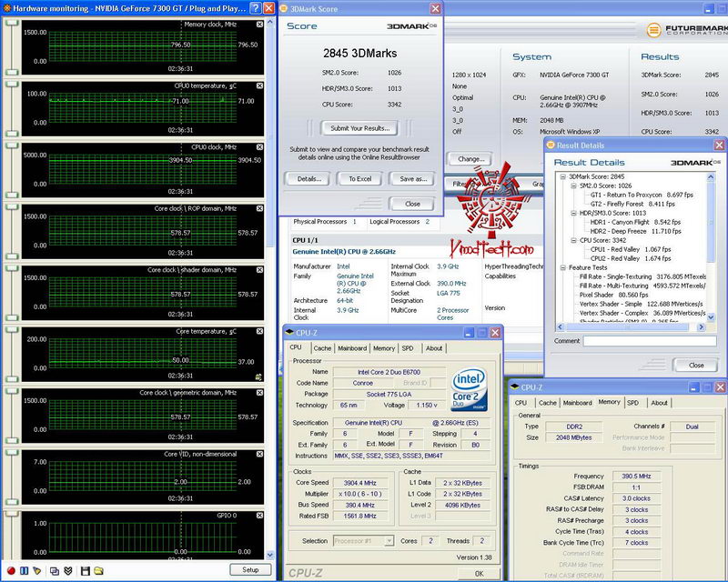Click the vertical slider beside Core temperature graph
Viewport: 728px width, 582px height.
12,354
